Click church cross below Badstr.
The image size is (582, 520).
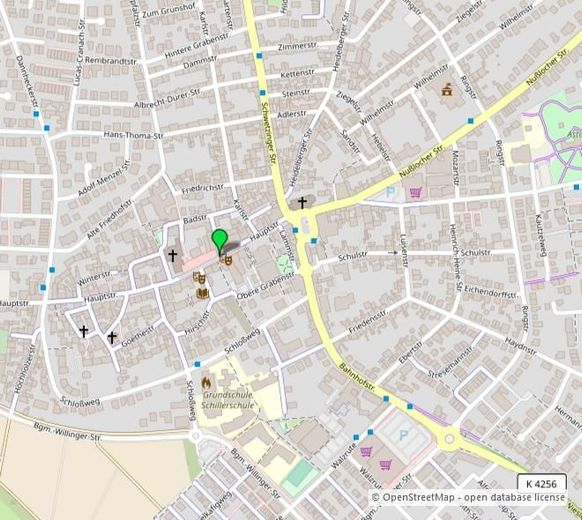(x=173, y=255)
